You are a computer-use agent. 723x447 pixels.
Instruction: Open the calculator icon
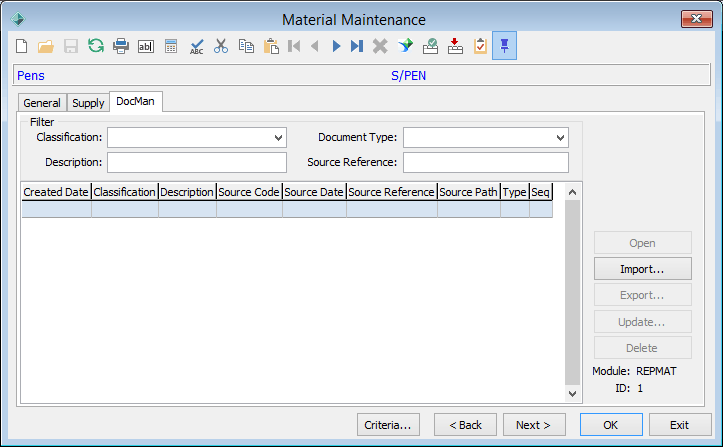pyautogui.click(x=171, y=46)
